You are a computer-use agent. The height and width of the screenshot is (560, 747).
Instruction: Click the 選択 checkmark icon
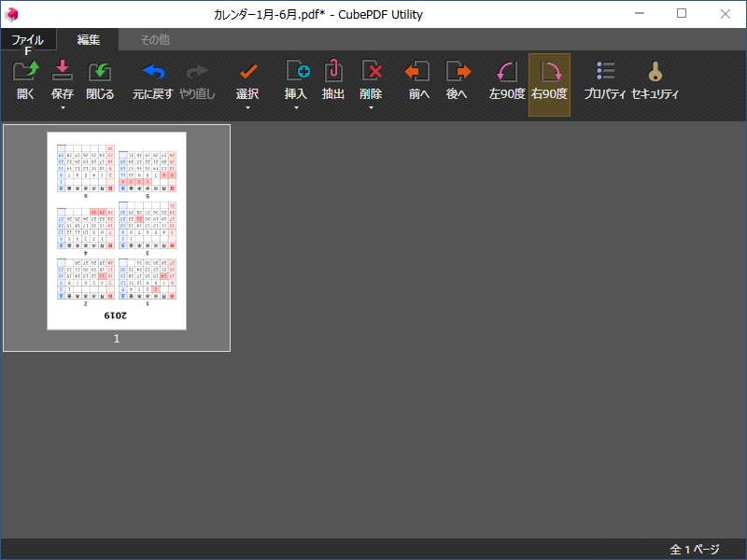[x=247, y=72]
